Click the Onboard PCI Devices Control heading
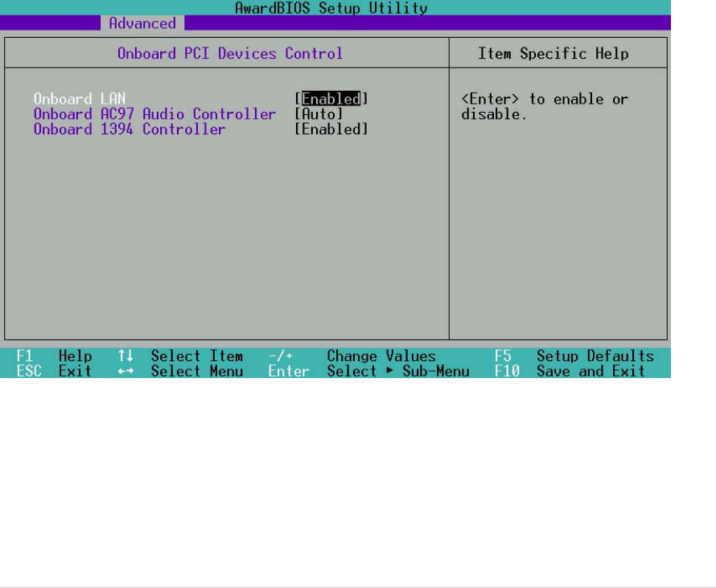 point(230,53)
